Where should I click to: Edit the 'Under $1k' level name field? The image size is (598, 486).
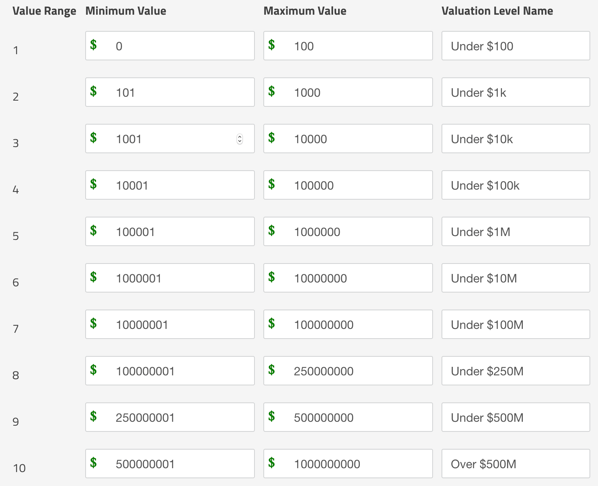click(x=516, y=92)
